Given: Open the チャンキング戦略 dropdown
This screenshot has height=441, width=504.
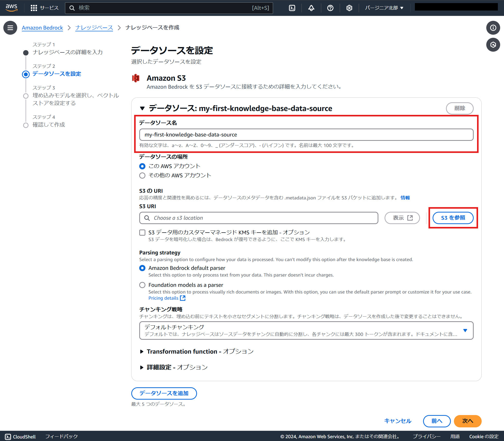Looking at the screenshot, I should coord(306,330).
